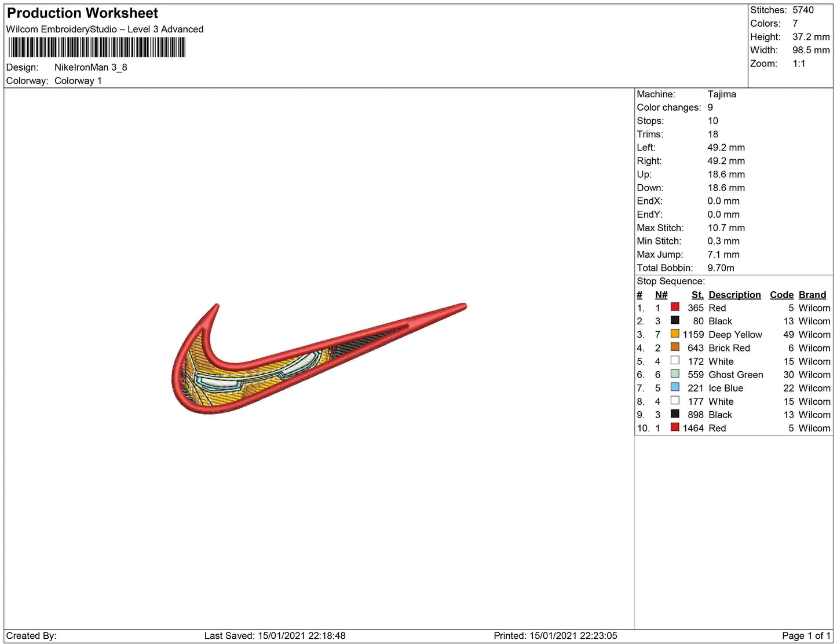Click the stitch count "1464"

693,428
